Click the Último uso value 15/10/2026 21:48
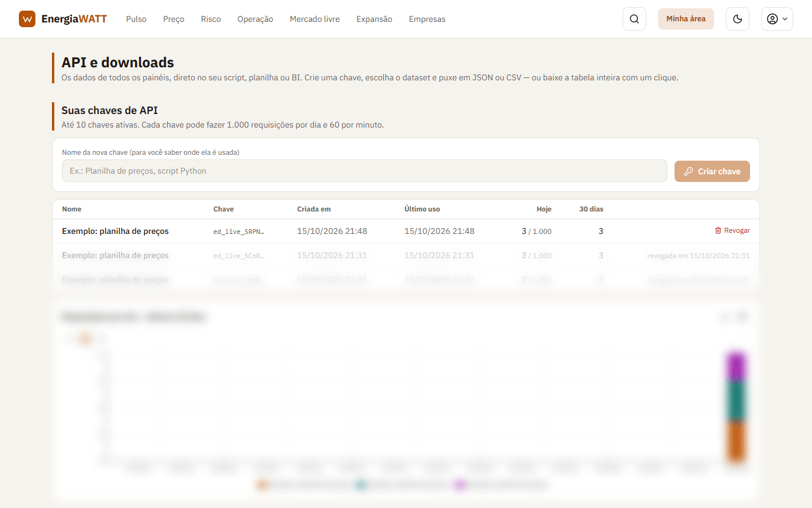Viewport: 812px width, 508px height. point(439,232)
